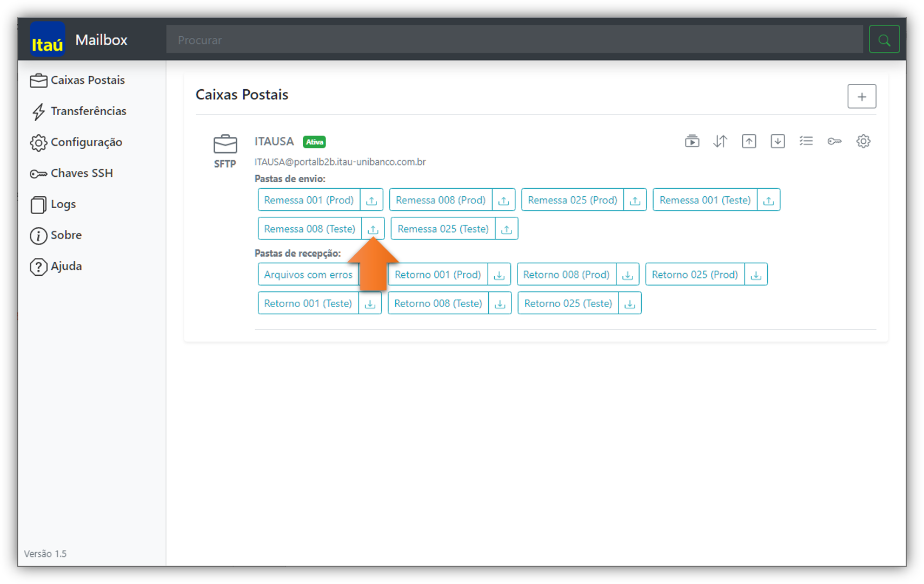Click the upload icon next to Remessa 008 (Teste)

tap(373, 229)
